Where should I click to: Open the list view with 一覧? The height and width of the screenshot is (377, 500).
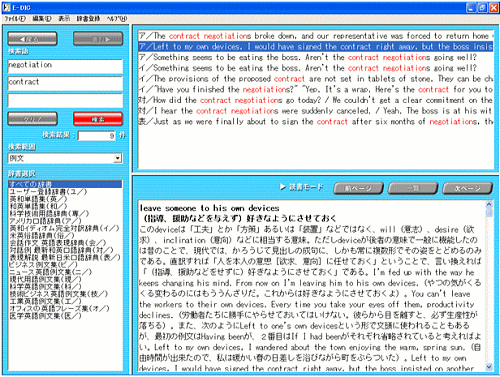click(x=413, y=188)
